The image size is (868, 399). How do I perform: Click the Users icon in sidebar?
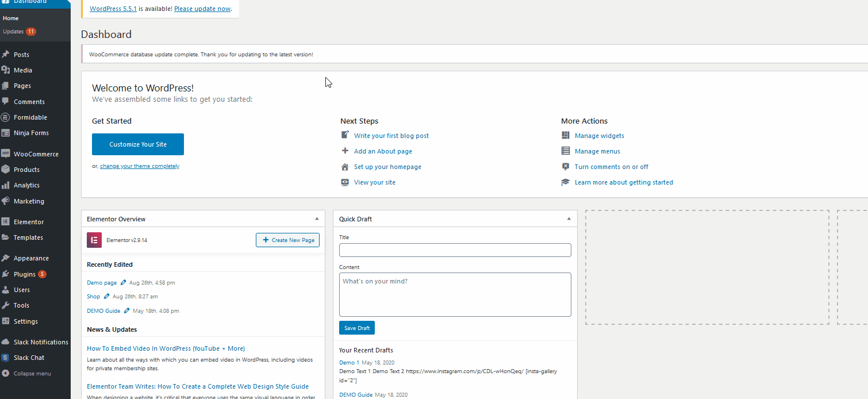(6, 290)
